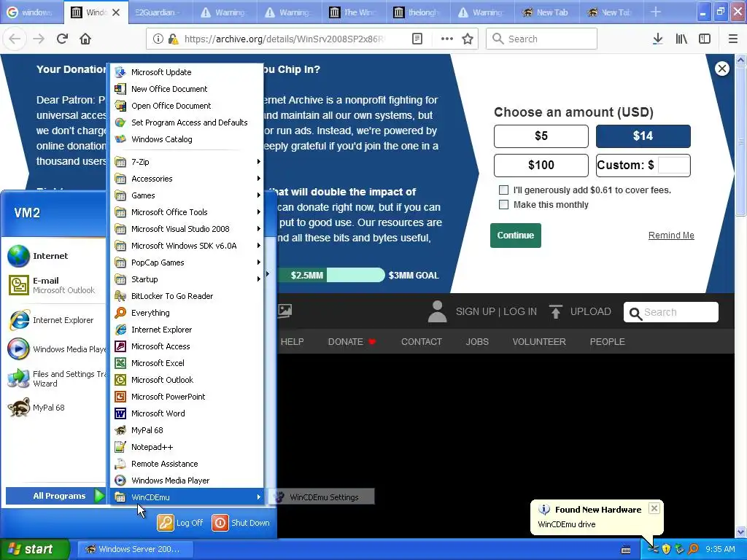747x560 pixels.
Task: Select the $100 donation amount
Action: 541,166
